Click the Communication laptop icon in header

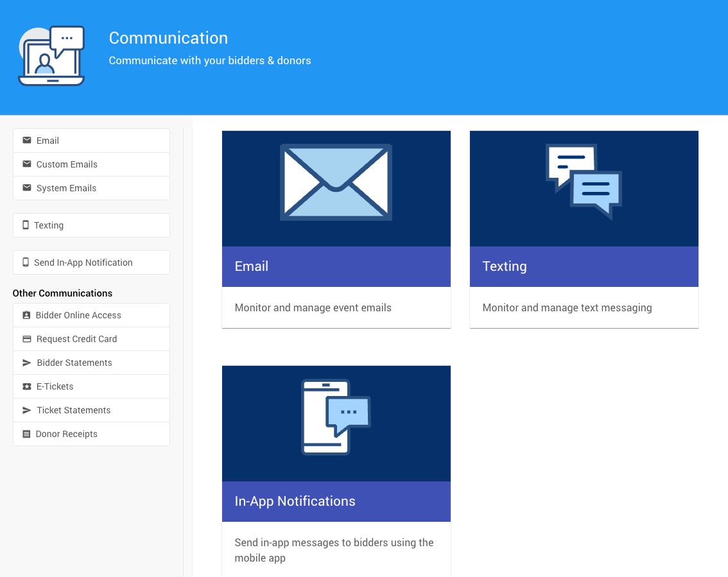[51, 56]
